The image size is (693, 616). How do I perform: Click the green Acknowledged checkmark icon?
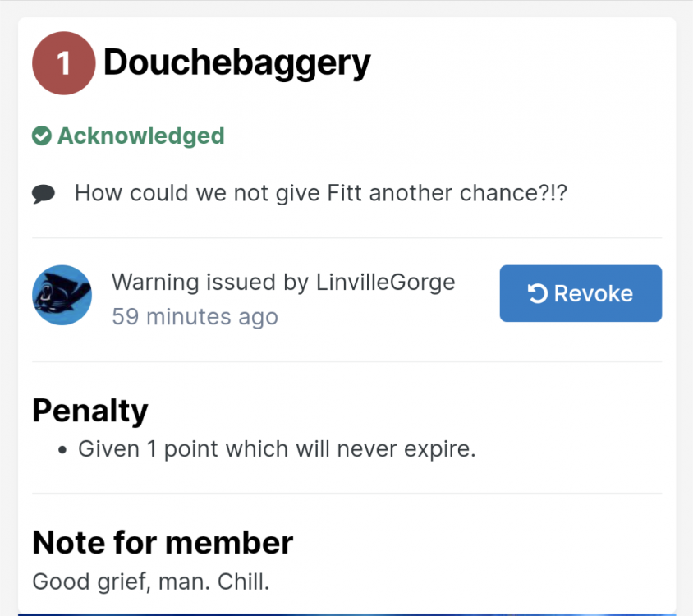pos(42,136)
